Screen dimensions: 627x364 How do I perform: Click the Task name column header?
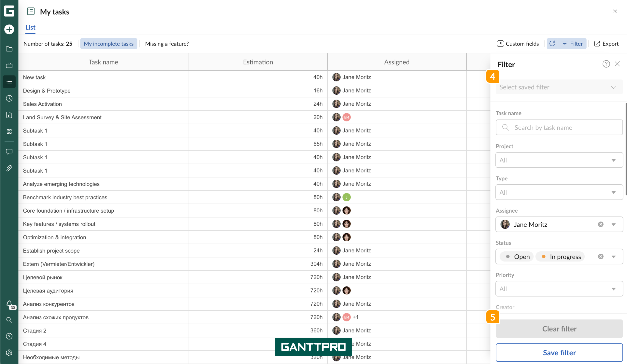point(104,62)
